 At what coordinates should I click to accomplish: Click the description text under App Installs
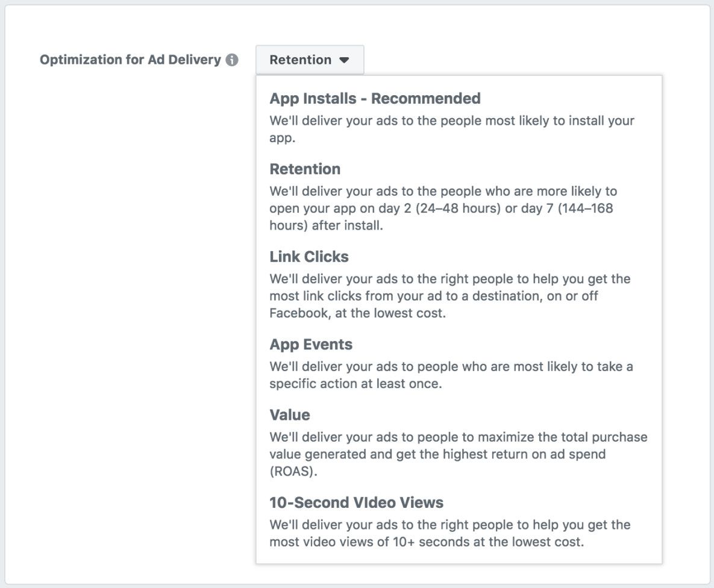tap(451, 120)
